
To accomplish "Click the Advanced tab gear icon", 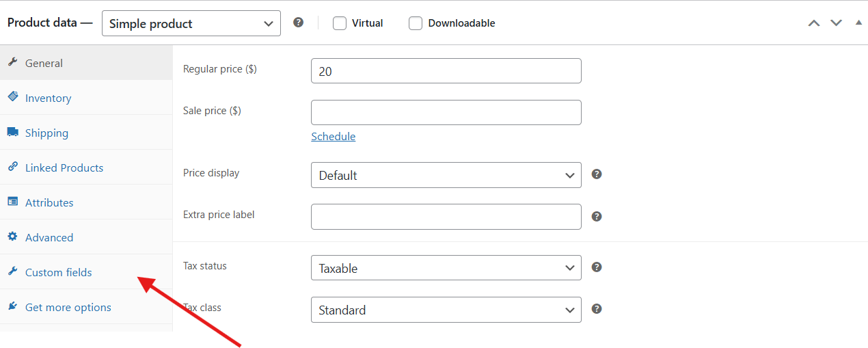I will pos(12,237).
